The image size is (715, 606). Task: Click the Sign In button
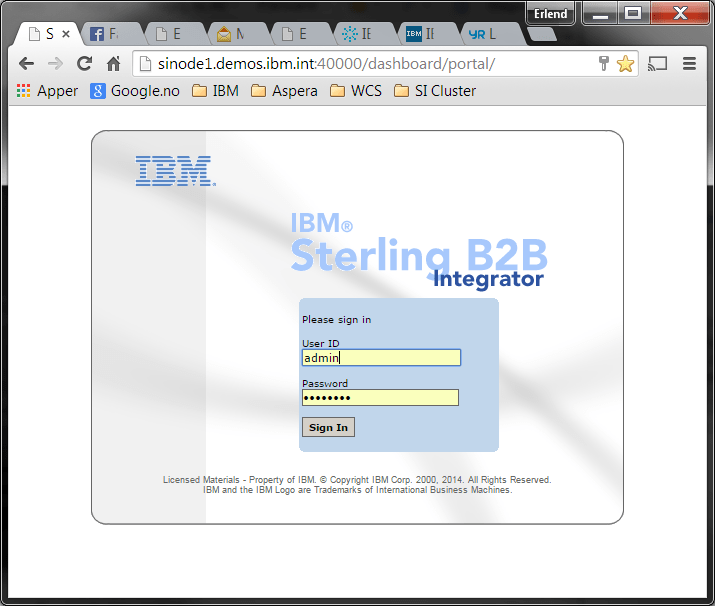[x=328, y=427]
